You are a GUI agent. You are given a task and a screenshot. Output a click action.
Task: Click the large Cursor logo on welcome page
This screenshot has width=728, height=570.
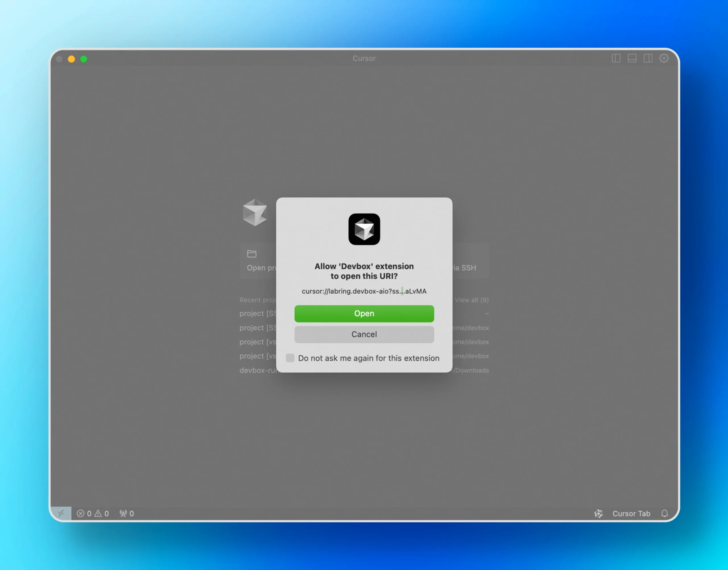tap(255, 213)
